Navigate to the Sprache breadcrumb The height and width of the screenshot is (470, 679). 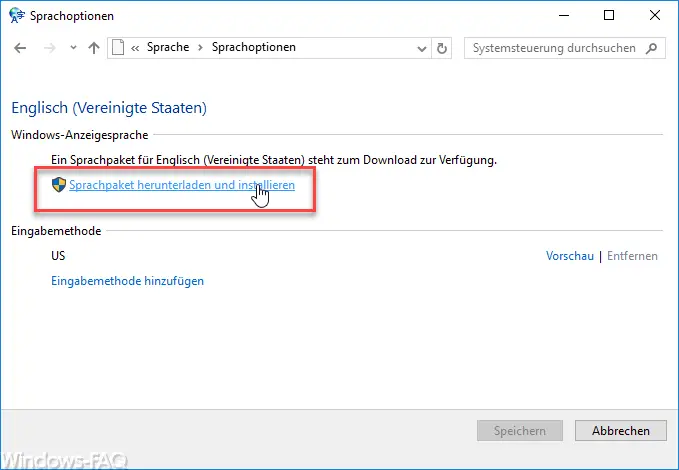[168, 47]
